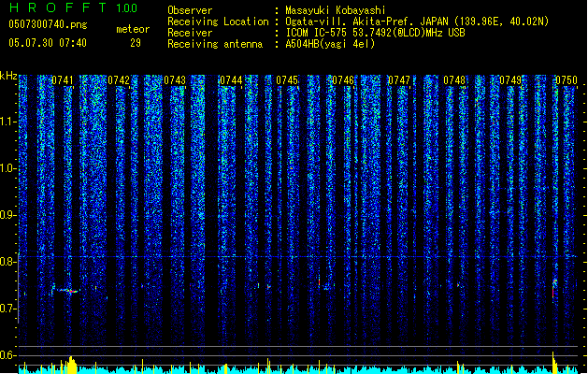
Task: Select the filename 0507300740.png
Action: 48,24
